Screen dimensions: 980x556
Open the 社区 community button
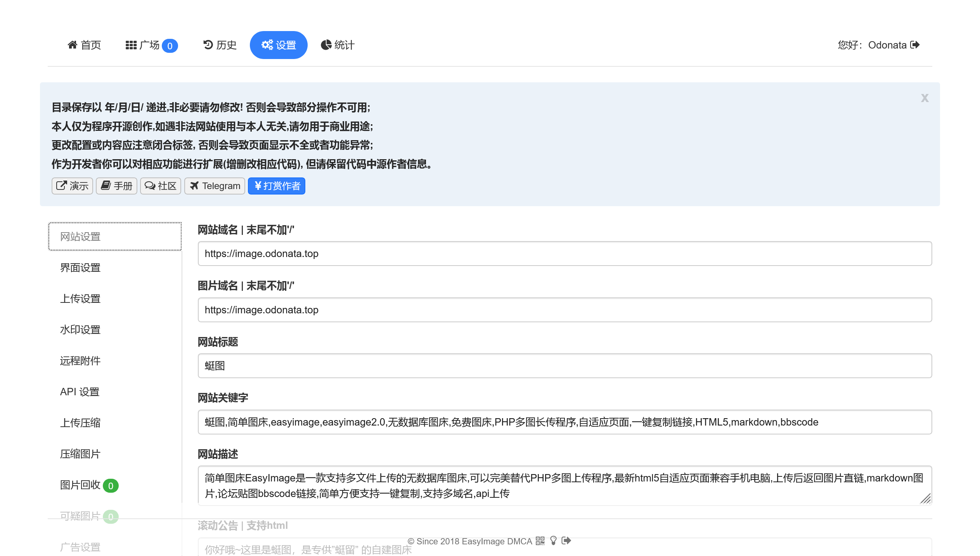point(161,186)
